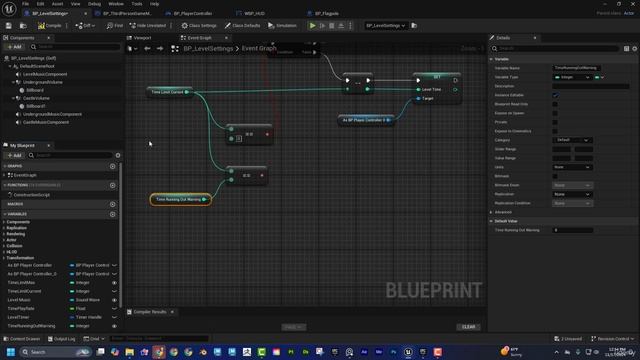This screenshot has width=640, height=360.
Task: Click the Browse to asset icon beside Save
Action: [23, 26]
